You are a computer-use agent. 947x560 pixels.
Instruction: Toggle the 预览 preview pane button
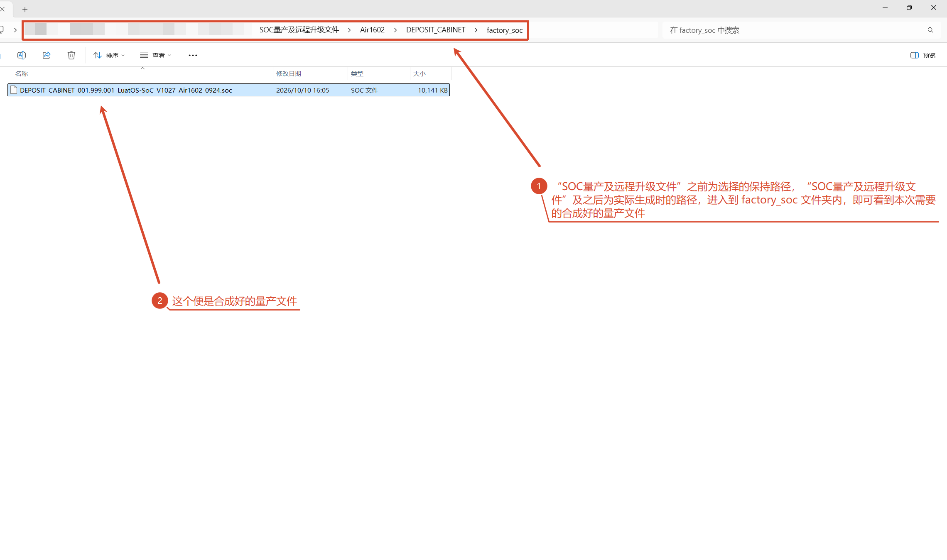(922, 55)
